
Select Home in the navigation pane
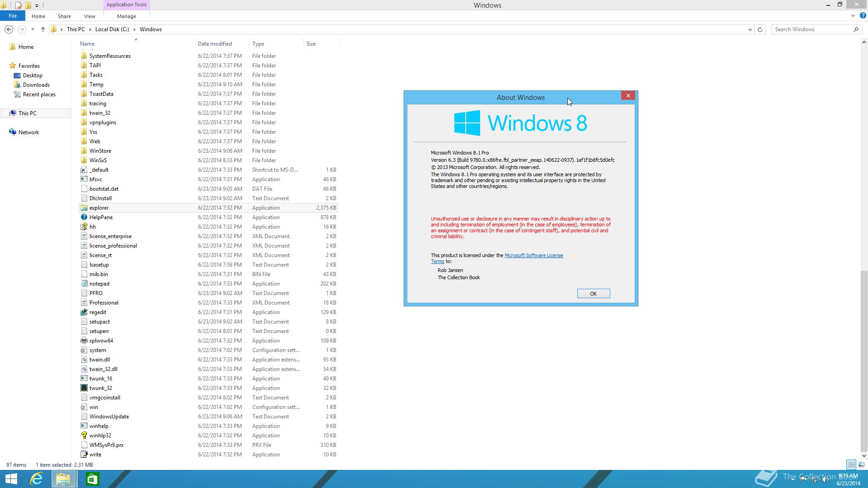click(26, 47)
